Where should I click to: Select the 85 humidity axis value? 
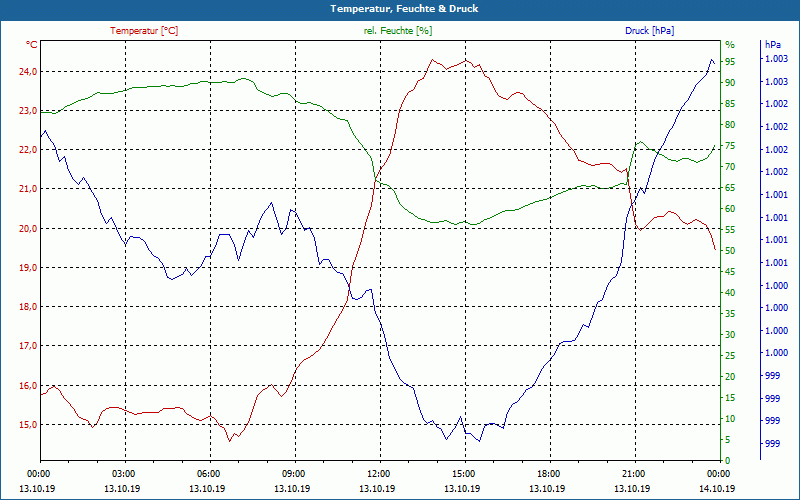point(730,104)
